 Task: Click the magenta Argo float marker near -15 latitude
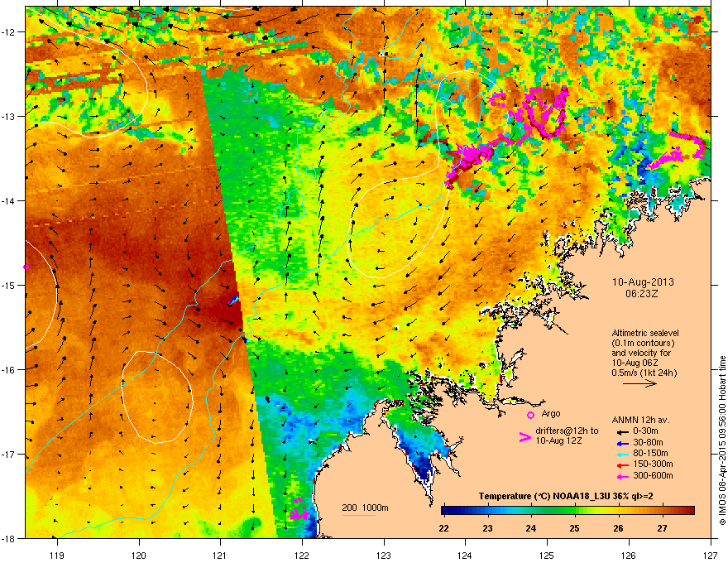coord(26,267)
